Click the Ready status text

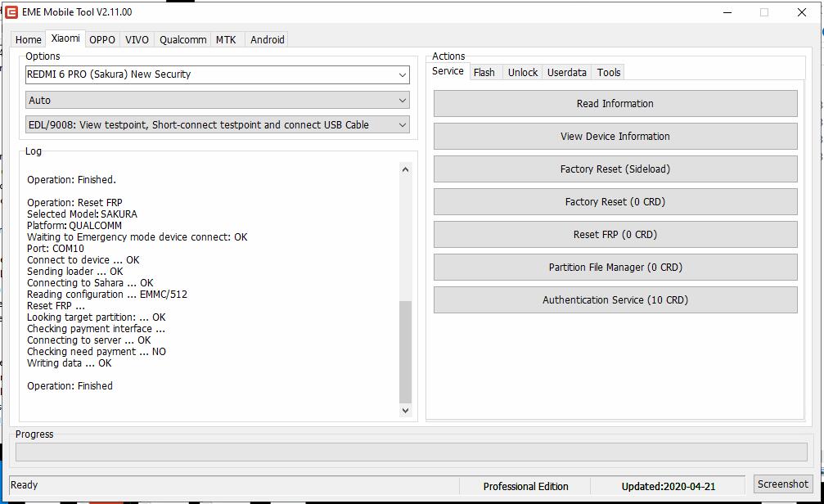tap(25, 484)
